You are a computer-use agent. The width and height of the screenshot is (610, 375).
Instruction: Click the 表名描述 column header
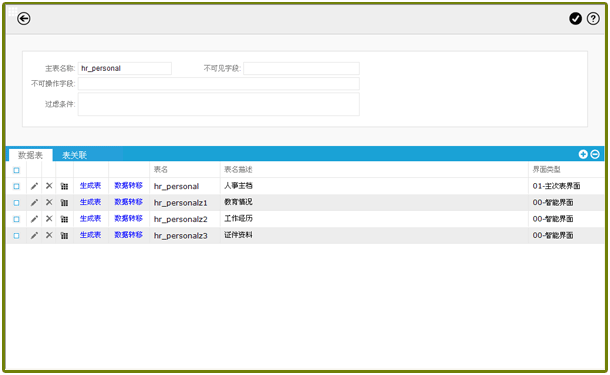point(374,170)
